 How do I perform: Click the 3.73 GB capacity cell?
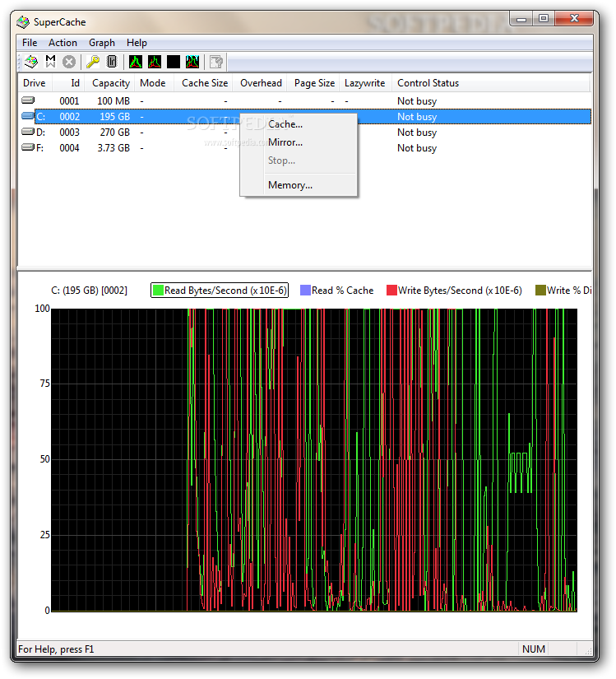[113, 147]
